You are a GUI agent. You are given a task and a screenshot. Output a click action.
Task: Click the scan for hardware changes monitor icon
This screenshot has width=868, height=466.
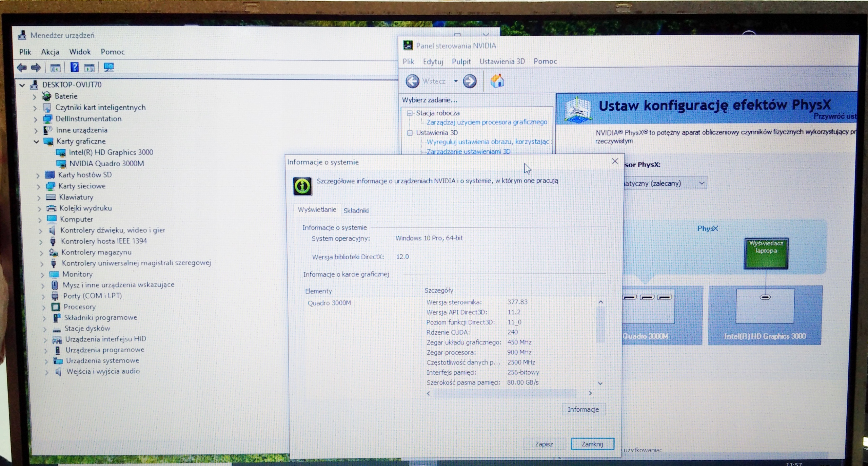(x=109, y=67)
